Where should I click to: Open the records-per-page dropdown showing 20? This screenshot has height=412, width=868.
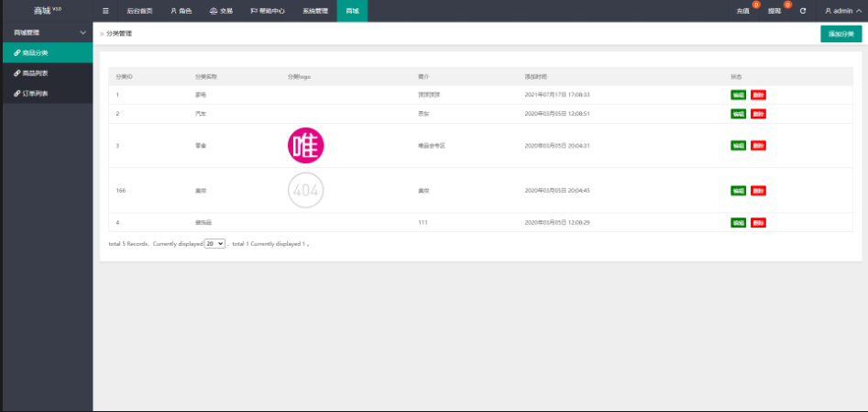[214, 243]
